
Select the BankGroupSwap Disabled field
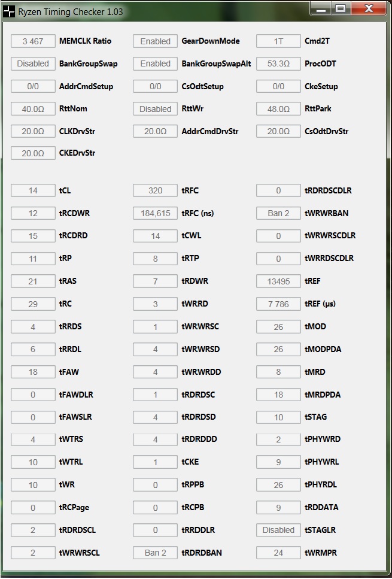pyautogui.click(x=33, y=63)
